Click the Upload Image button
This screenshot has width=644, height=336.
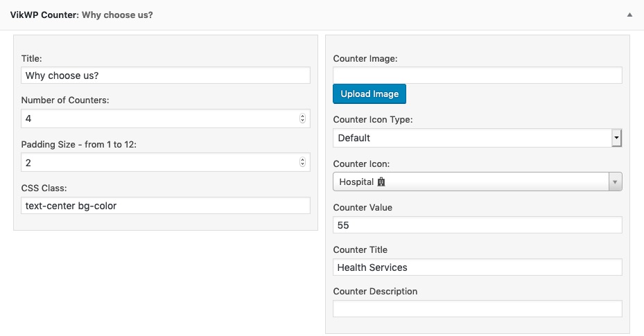[369, 94]
